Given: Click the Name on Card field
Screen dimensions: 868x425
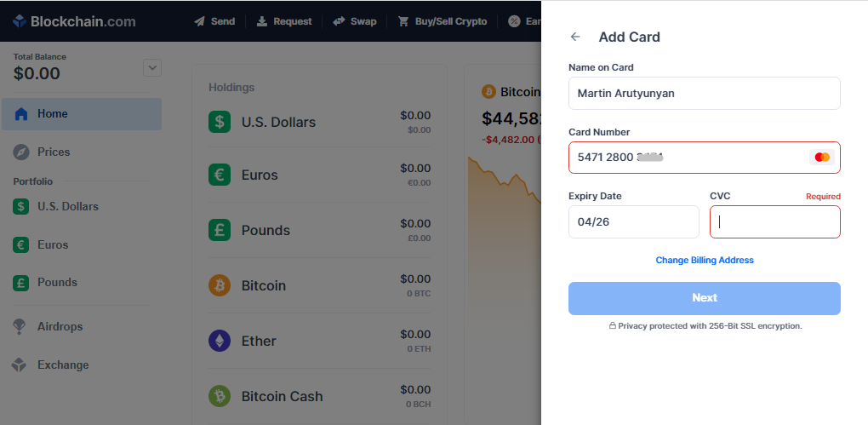Looking at the screenshot, I should 704,93.
